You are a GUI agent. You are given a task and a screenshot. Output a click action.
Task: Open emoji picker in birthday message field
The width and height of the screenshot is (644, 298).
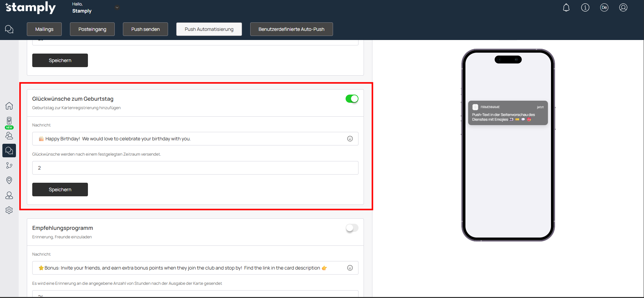pos(350,139)
